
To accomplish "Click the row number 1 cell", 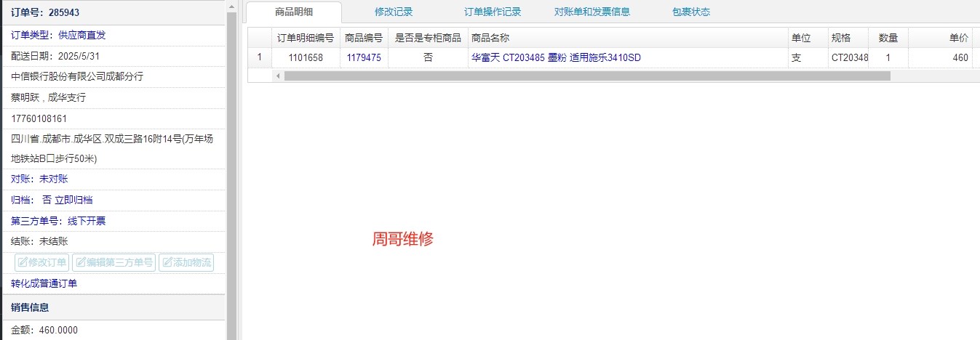I will point(260,58).
